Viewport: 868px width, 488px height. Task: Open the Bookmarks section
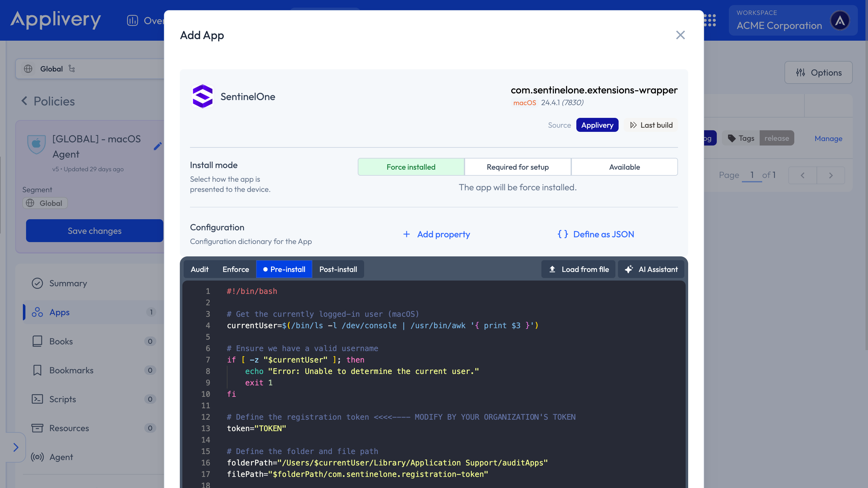[93, 370]
